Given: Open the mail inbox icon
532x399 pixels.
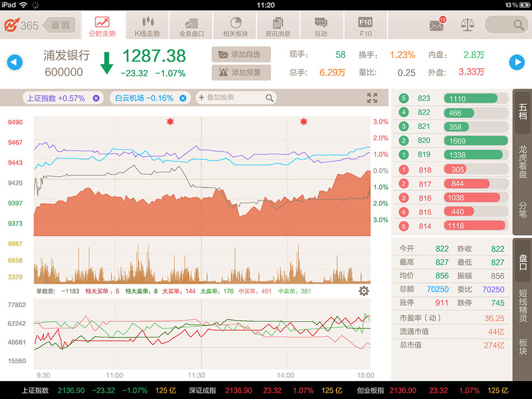Looking at the screenshot, I should point(437,25).
